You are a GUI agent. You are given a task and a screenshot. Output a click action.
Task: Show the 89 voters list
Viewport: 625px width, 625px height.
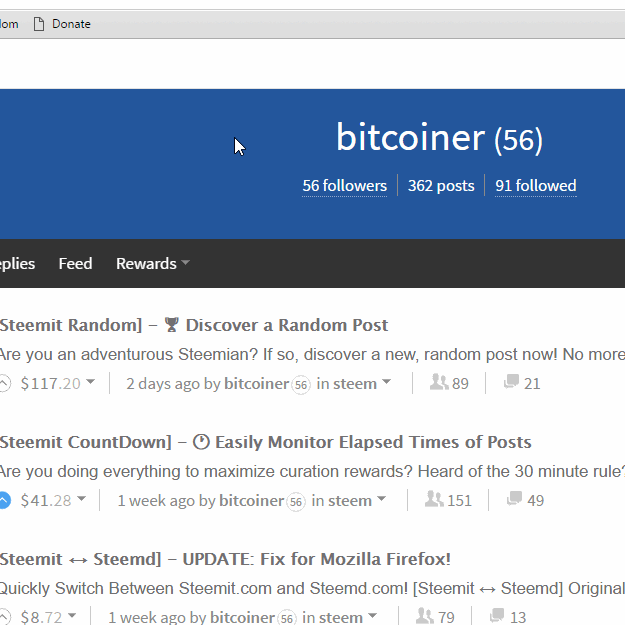coord(449,383)
